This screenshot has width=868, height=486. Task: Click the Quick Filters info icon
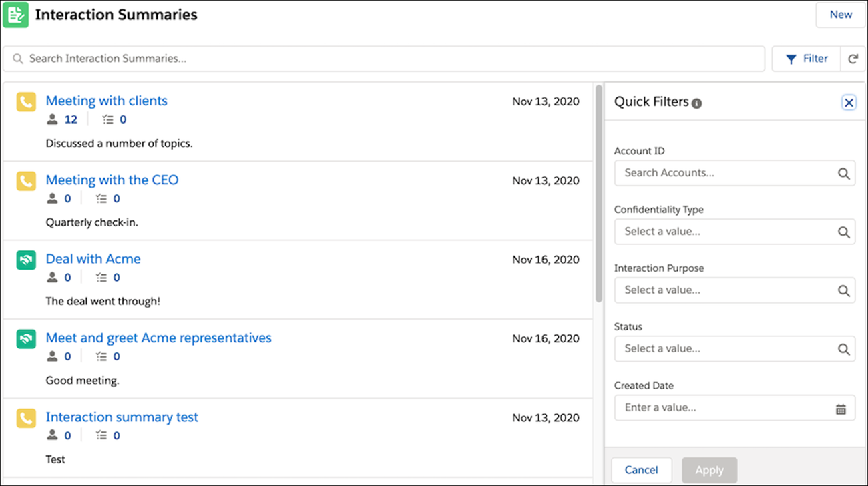pyautogui.click(x=696, y=103)
